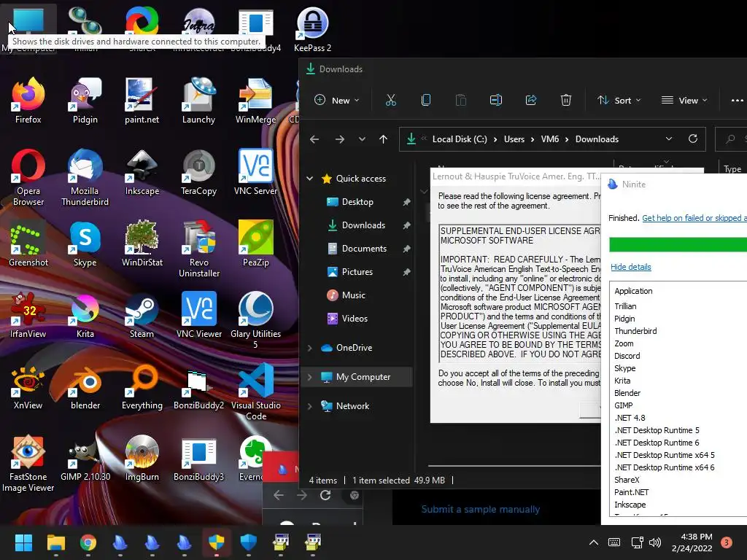Click Submit a sample manually link

[x=480, y=509]
